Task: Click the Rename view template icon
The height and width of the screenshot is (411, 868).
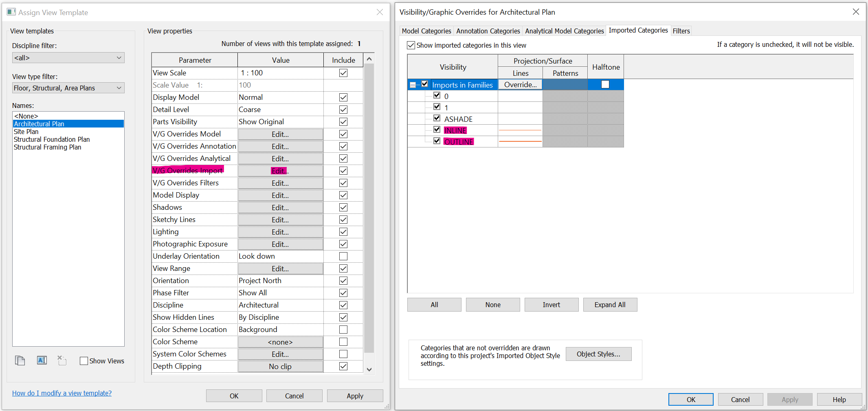Action: tap(42, 360)
